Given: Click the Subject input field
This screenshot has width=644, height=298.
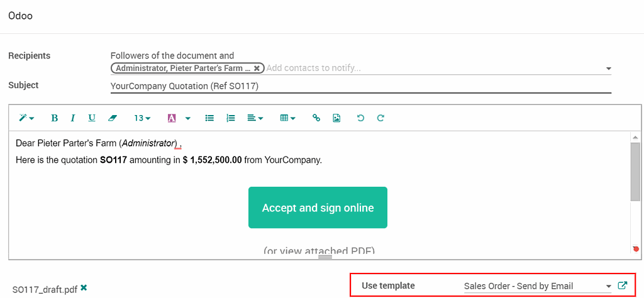Looking at the screenshot, I should point(360,86).
